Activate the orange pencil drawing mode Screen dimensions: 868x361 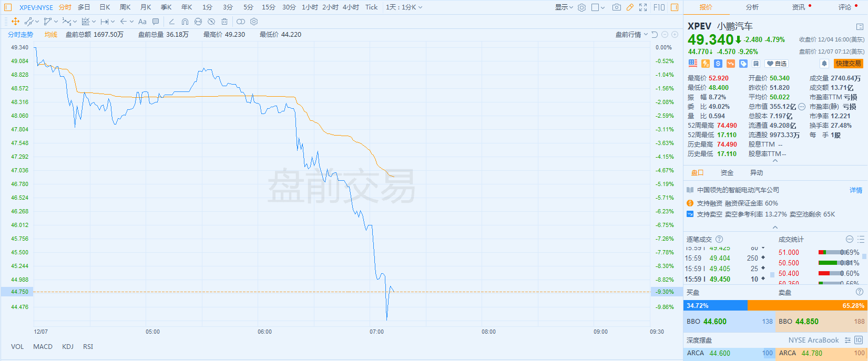coord(630,7)
